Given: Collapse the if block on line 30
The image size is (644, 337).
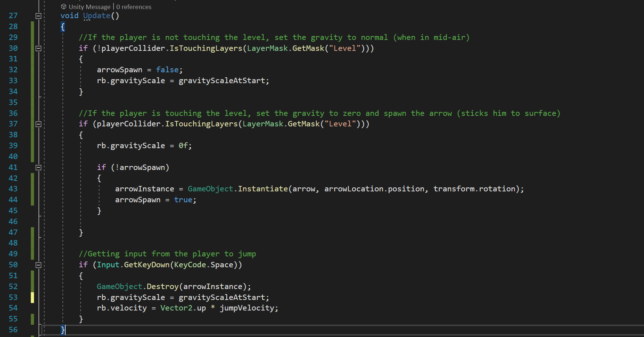Looking at the screenshot, I should pyautogui.click(x=38, y=48).
